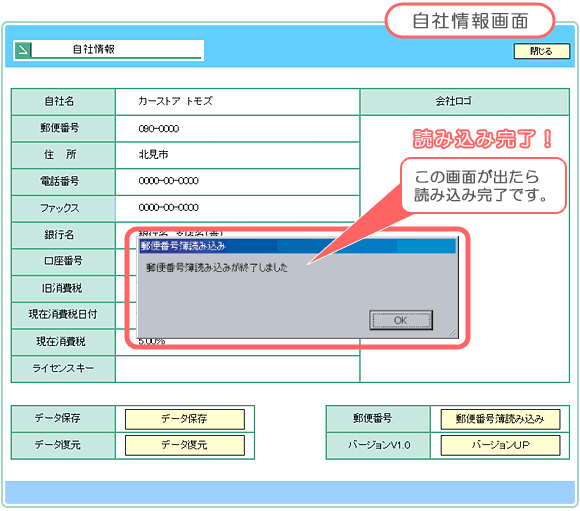The image size is (580, 511).
Task: Click the 会社ロゴ header cell
Action: pos(465,101)
